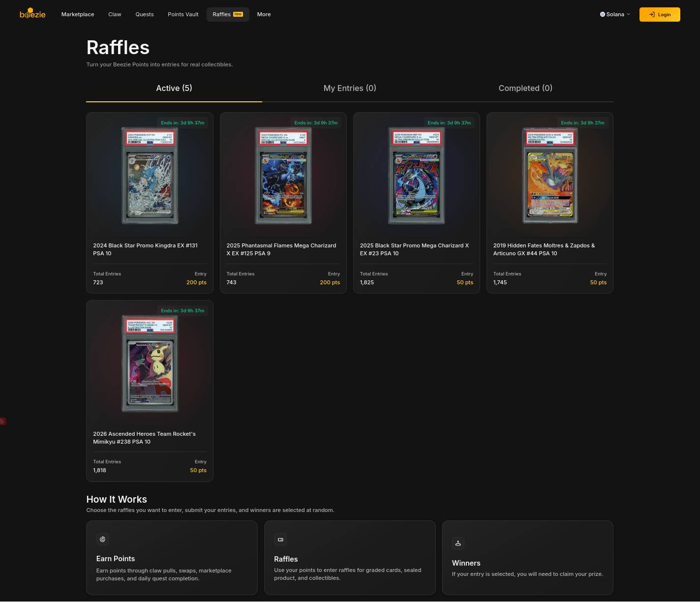The height and width of the screenshot is (602, 700).
Task: Click the 'Winners' card title
Action: [466, 563]
